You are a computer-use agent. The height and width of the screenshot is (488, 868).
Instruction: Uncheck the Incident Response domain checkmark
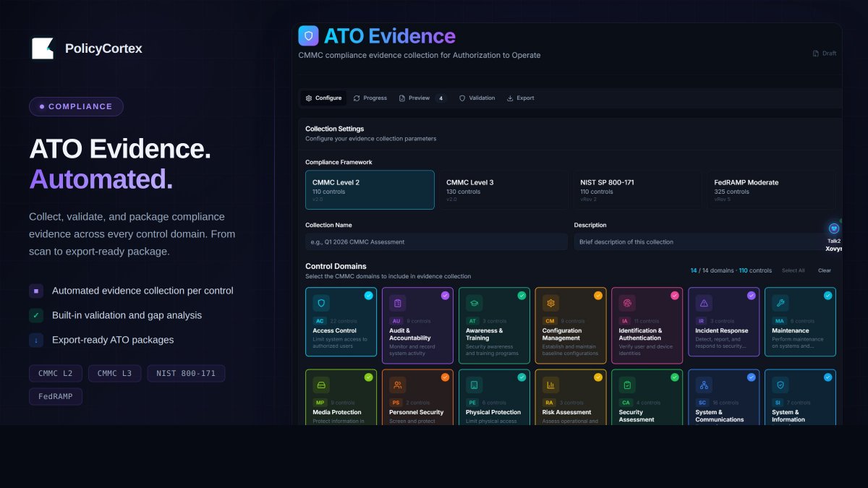tap(752, 295)
